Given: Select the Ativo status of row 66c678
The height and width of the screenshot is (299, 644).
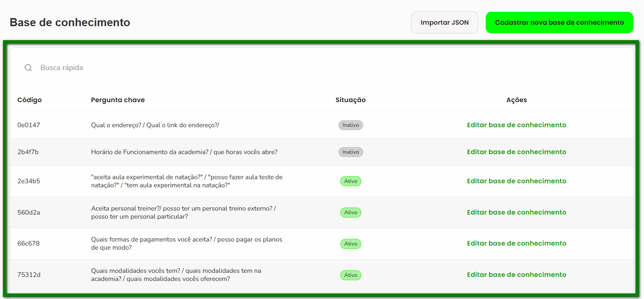Looking at the screenshot, I should point(351,244).
